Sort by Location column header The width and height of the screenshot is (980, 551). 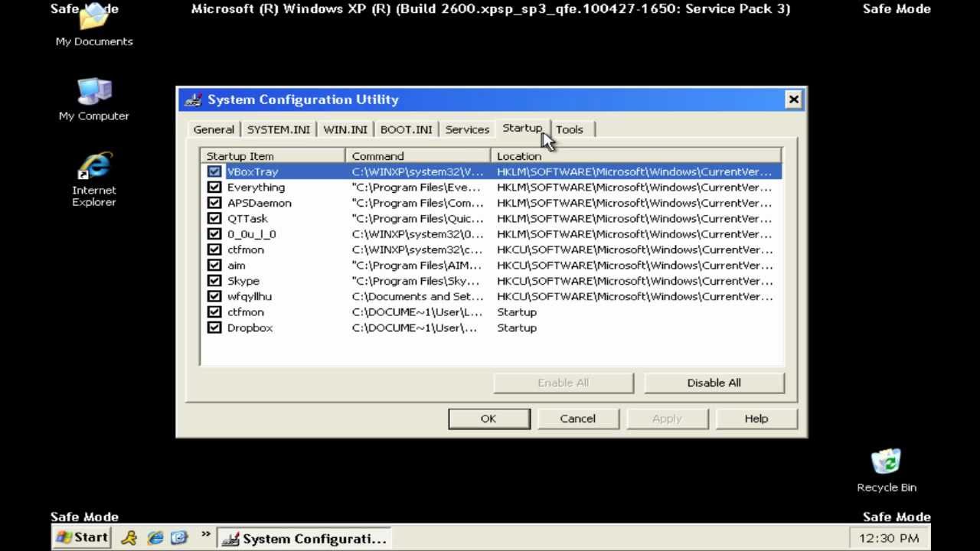click(636, 156)
